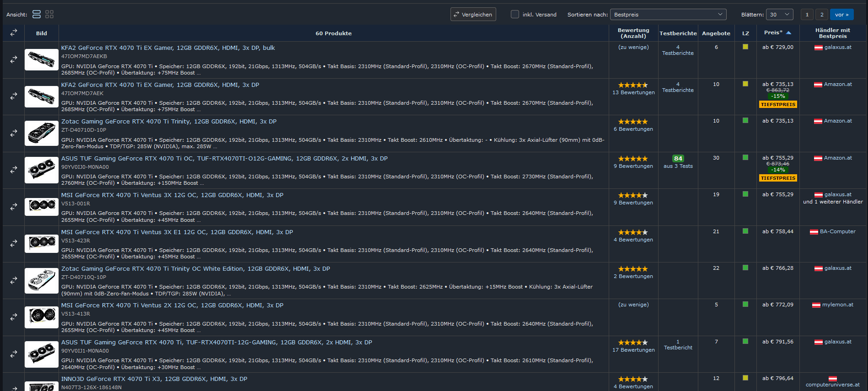Go to page 2
This screenshot has height=391, width=868.
pos(822,15)
